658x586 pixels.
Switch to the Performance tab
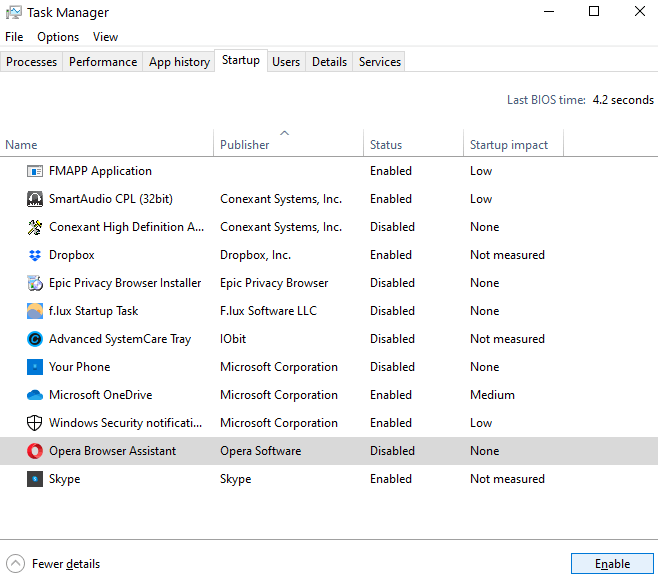pyautogui.click(x=103, y=62)
